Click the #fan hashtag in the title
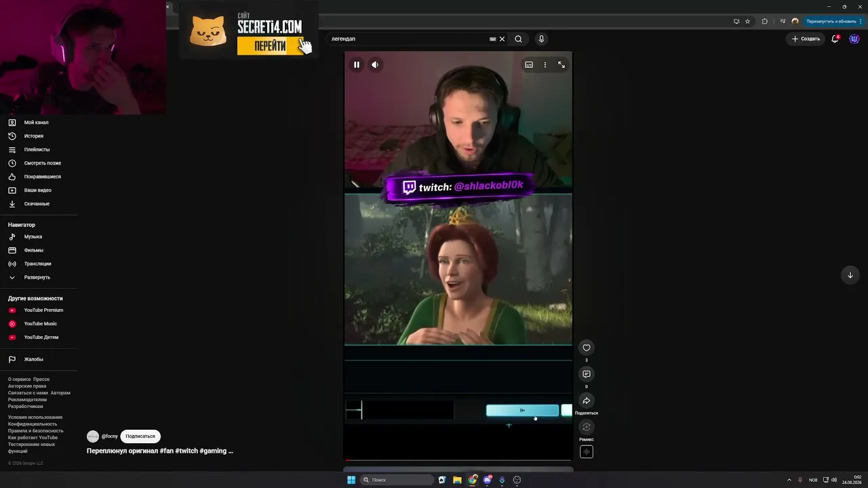The image size is (868, 488). pyautogui.click(x=167, y=451)
